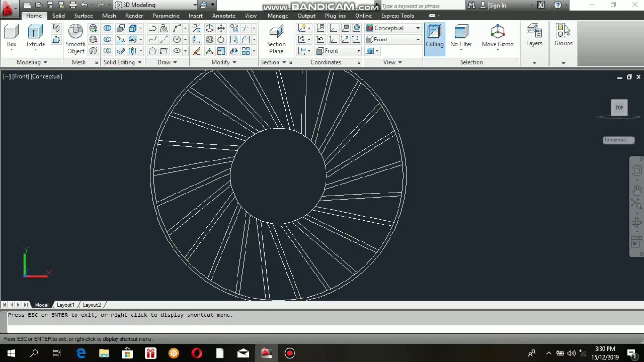Go to the Render ribbon tab

coord(134,16)
